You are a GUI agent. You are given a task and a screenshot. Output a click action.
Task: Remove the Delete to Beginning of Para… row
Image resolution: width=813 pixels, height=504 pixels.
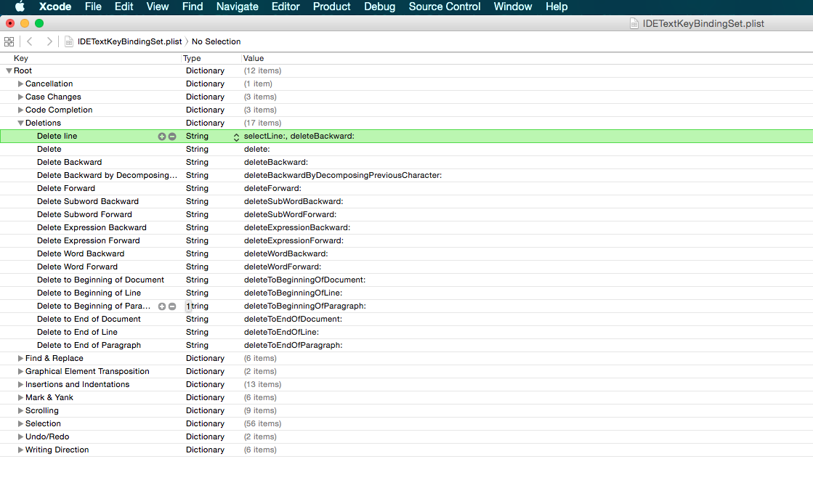pyautogui.click(x=172, y=306)
